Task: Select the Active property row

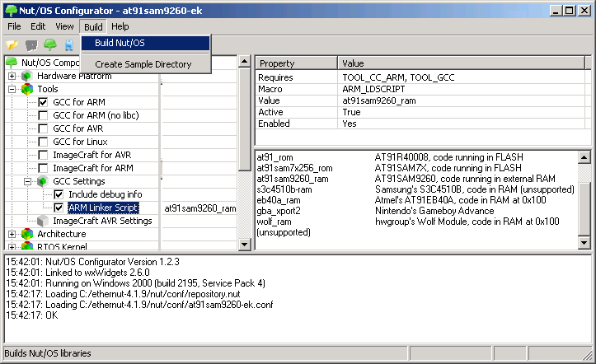Action: [420, 112]
